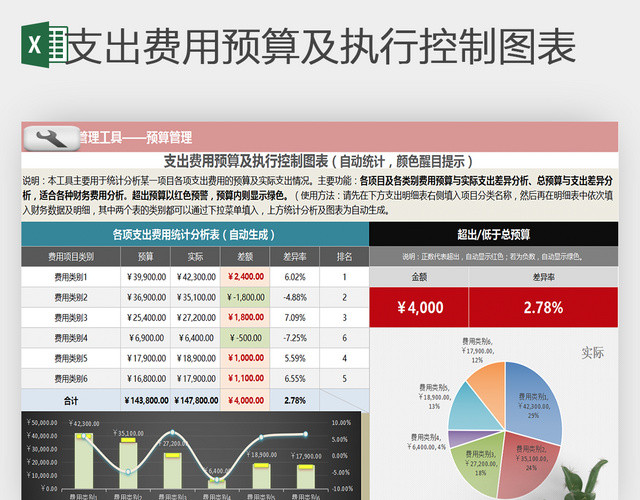
Task: Select variance rate 6.55%
Action: click(x=295, y=379)
